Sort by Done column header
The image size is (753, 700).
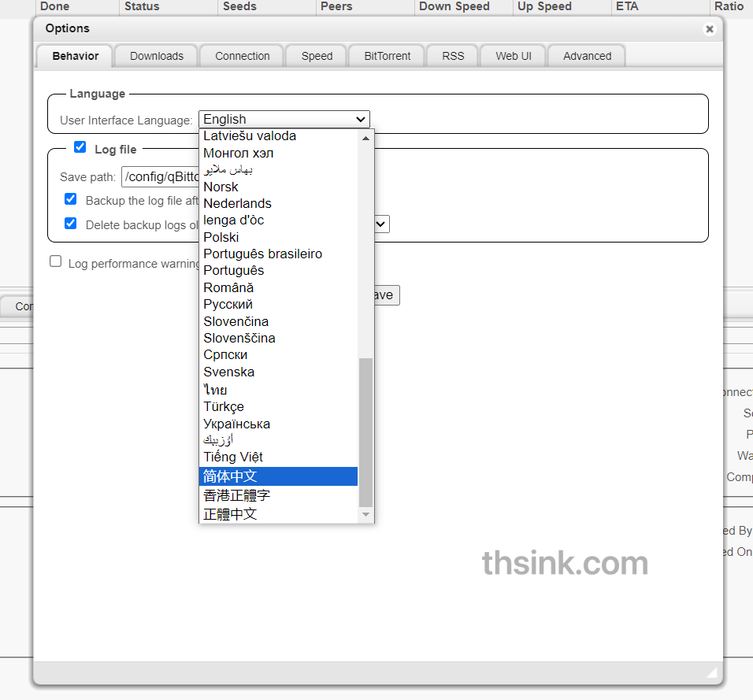pos(77,7)
